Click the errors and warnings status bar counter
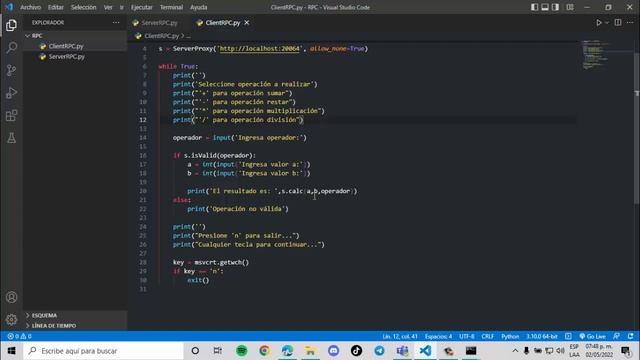 coord(19,336)
